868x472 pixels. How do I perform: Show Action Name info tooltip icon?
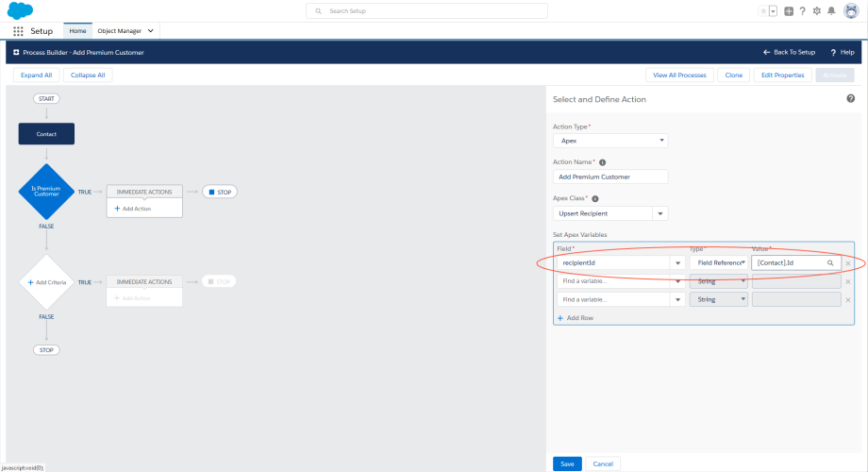pos(603,162)
